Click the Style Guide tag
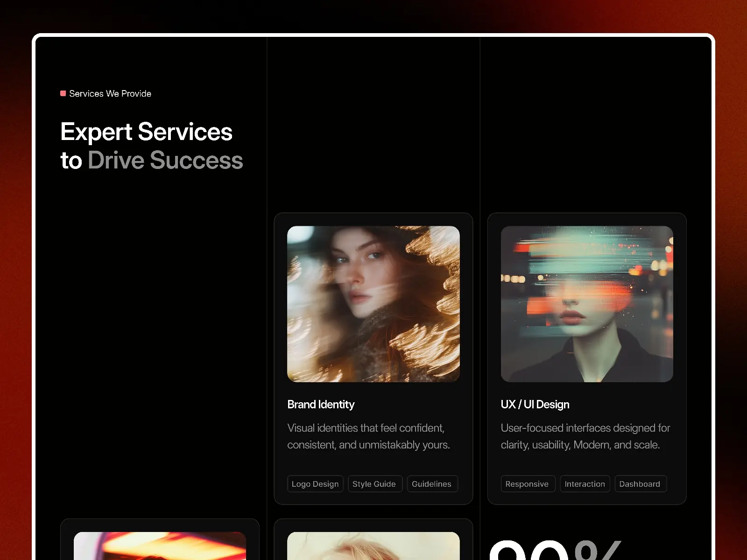 point(374,484)
